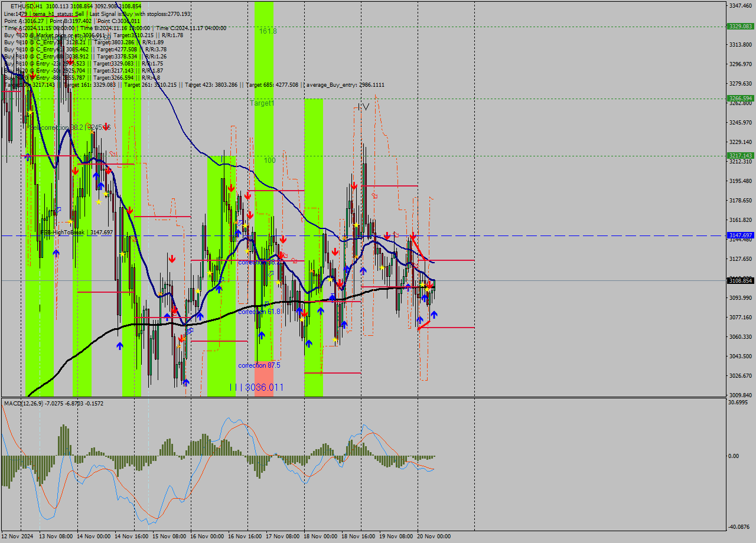
Task: Click the 3195.480 price scale value
Action: pos(741,181)
